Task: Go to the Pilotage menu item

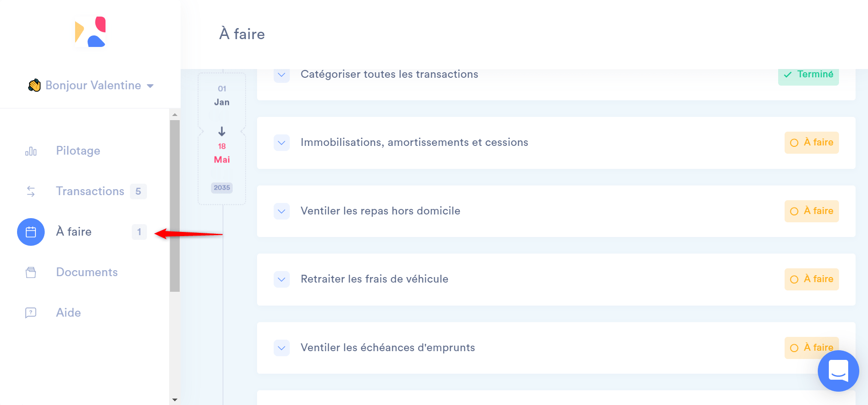Action: [78, 151]
